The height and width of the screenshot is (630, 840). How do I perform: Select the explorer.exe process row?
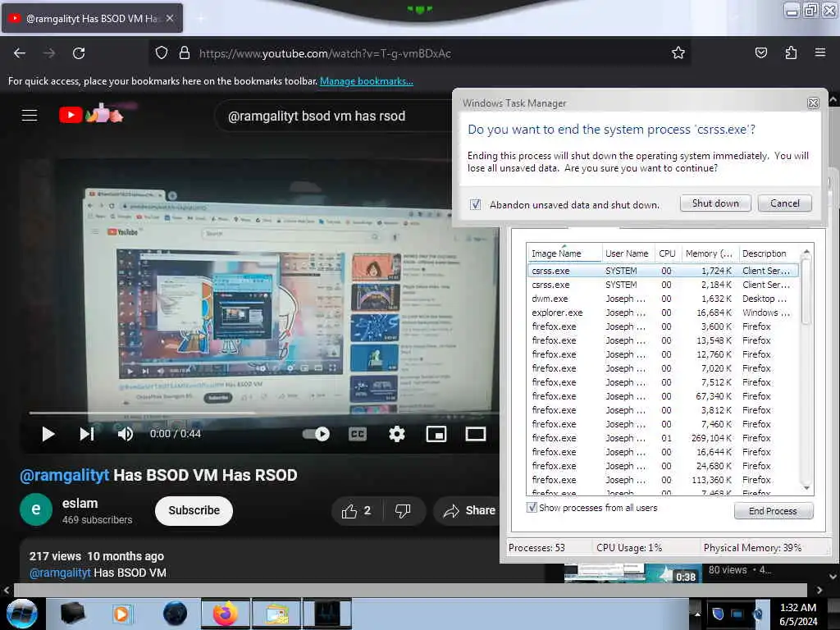(663, 313)
